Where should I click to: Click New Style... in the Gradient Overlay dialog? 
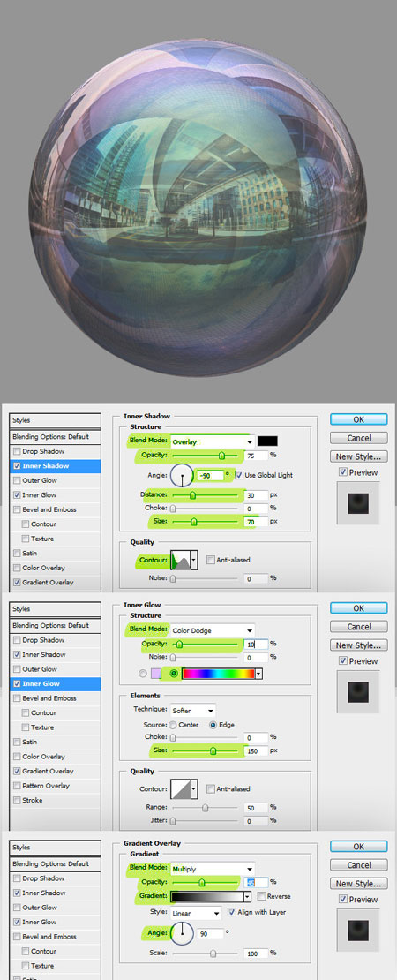coord(359,884)
